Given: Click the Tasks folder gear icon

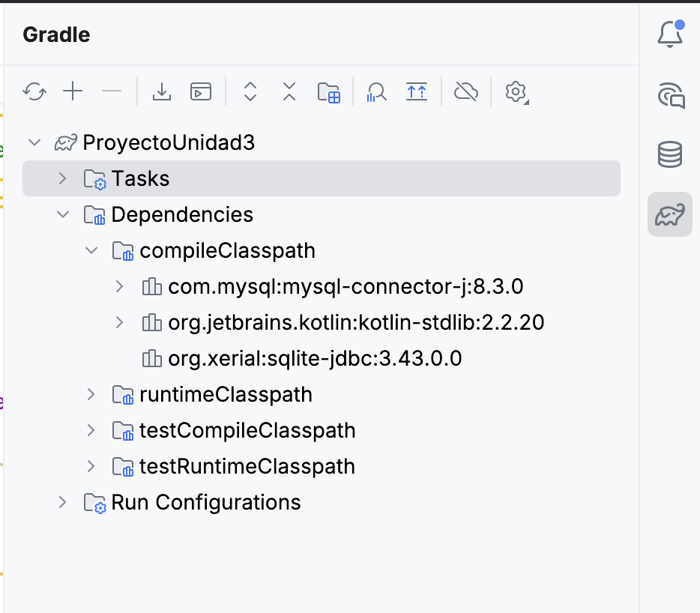Looking at the screenshot, I should click(x=94, y=180).
